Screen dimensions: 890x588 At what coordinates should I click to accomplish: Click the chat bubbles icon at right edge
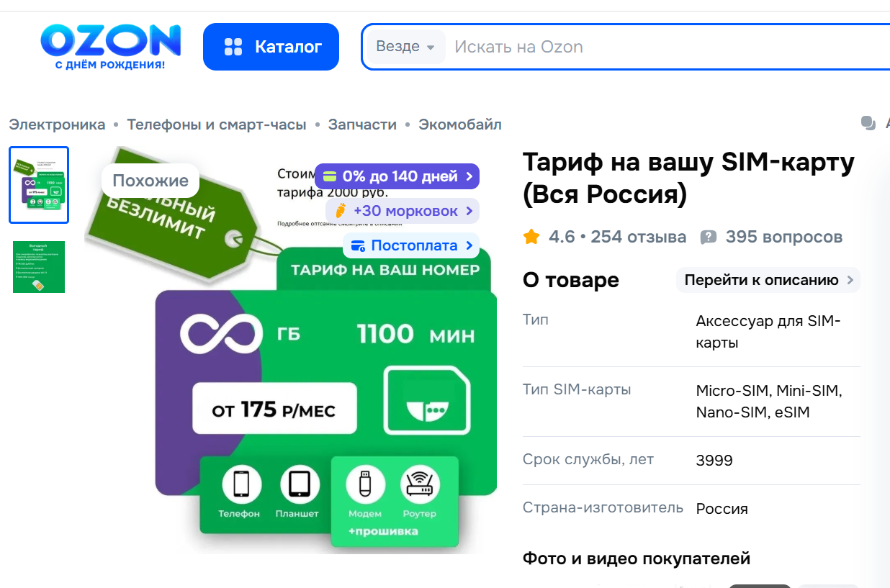[868, 123]
